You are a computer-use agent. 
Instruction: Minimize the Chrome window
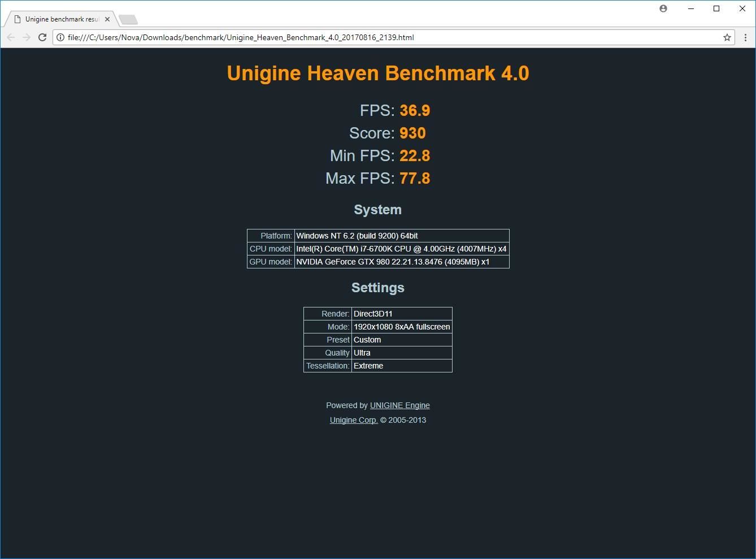click(x=691, y=8)
